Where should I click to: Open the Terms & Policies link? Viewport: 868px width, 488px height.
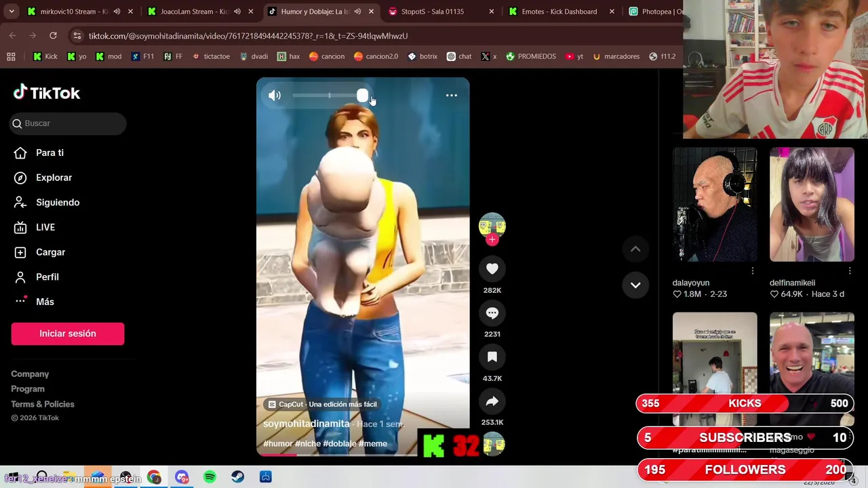coord(43,404)
